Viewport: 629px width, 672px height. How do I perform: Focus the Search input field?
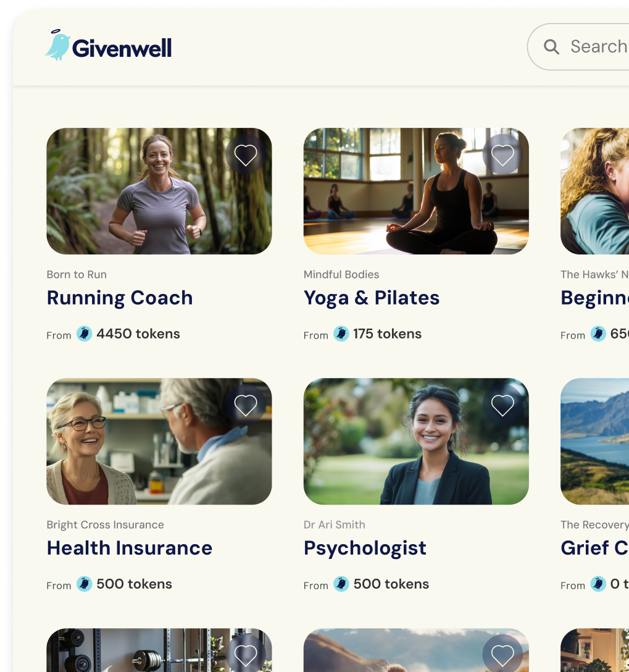pos(578,47)
